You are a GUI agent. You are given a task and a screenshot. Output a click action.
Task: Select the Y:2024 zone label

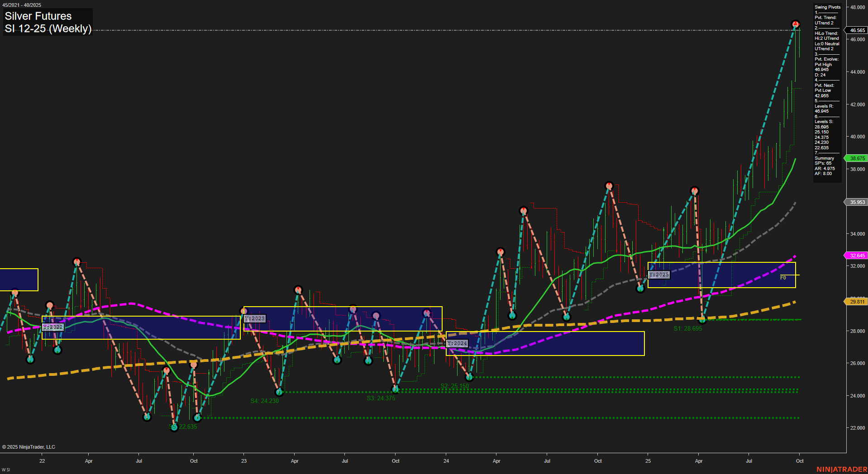457,343
